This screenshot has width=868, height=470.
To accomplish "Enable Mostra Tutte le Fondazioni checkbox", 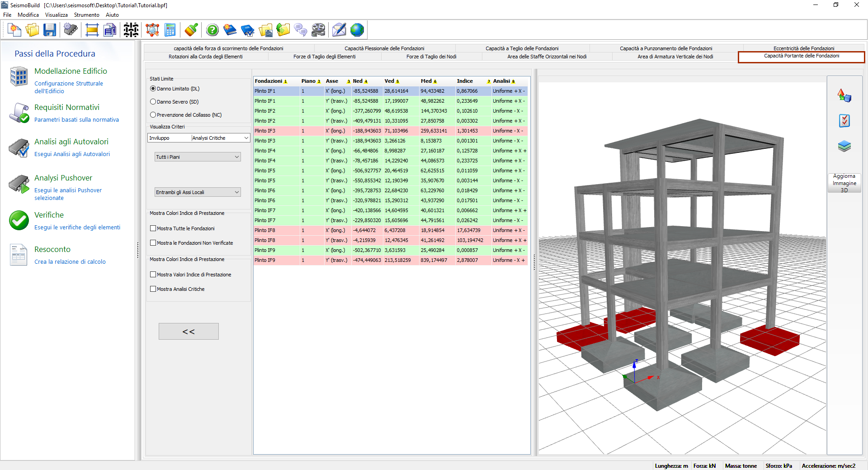I will [153, 228].
